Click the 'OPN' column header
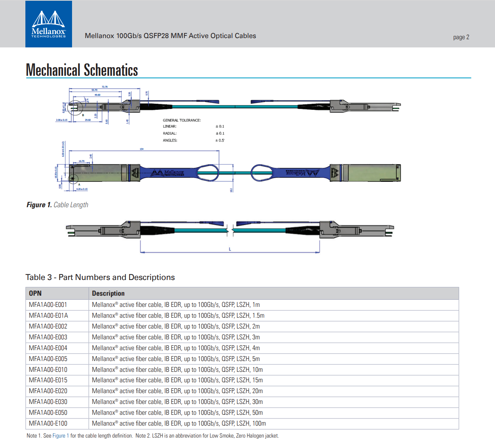Screen dimensions: 495x448 (35, 293)
